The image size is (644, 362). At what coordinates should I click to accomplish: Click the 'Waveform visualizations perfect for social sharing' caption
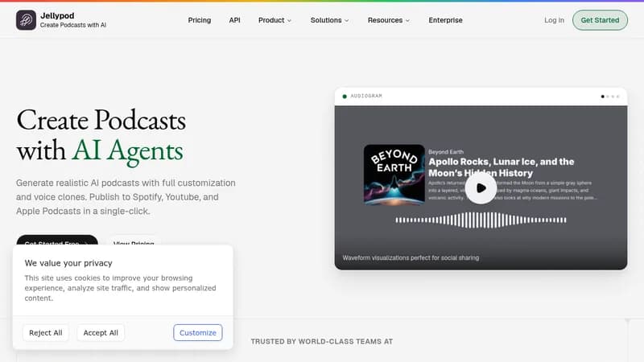tap(411, 257)
